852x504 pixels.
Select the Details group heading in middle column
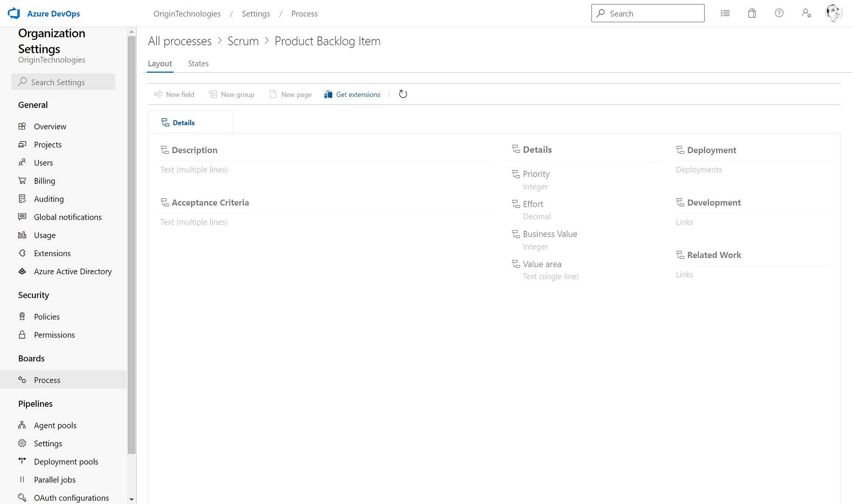(537, 150)
